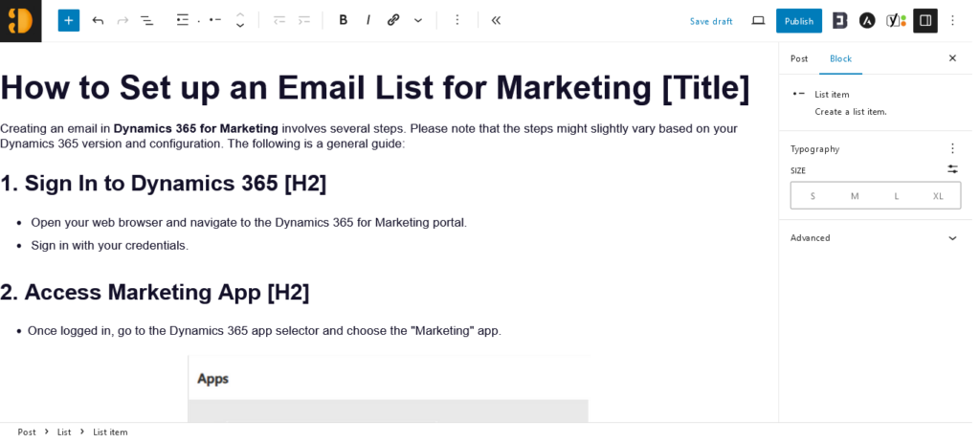The image size is (980, 443).
Task: Click the post title heading
Action: tap(374, 87)
